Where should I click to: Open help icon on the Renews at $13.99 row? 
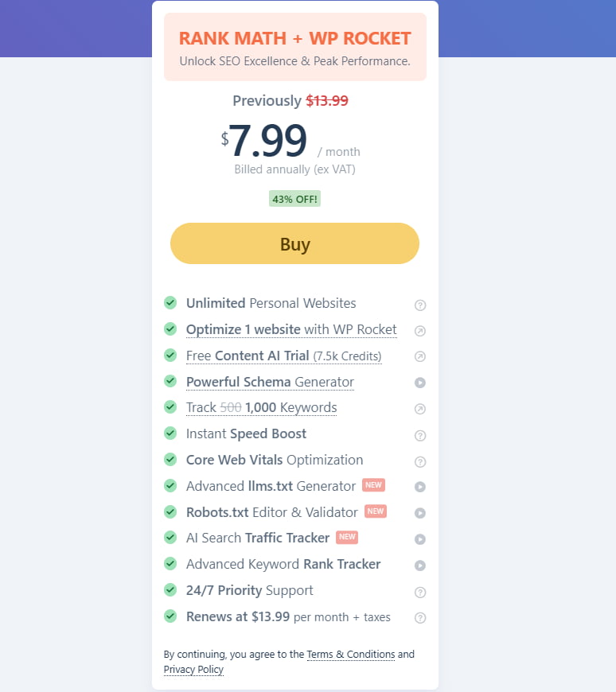tap(420, 617)
